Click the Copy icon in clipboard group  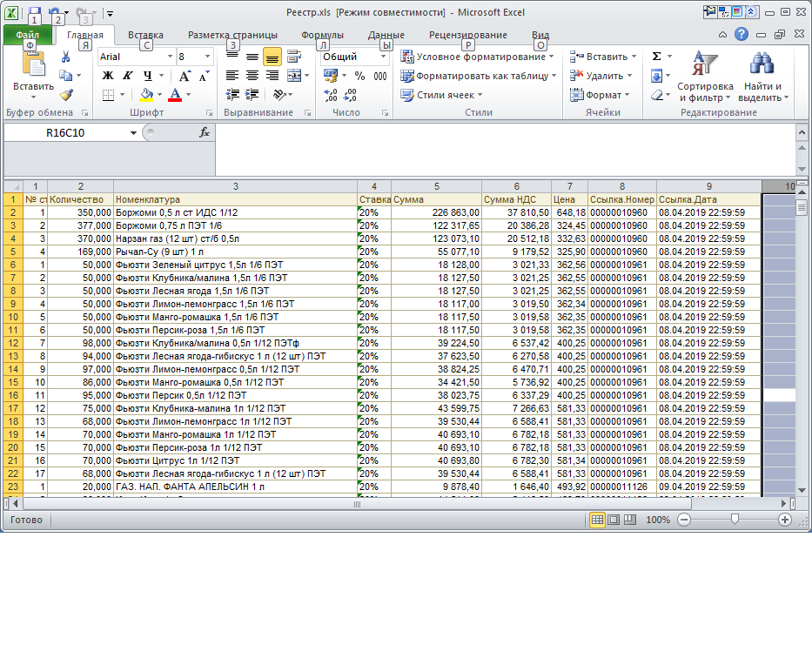point(65,76)
